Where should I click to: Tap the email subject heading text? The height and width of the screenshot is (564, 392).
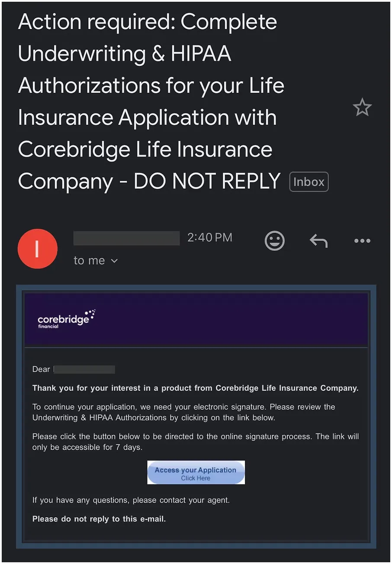pyautogui.click(x=151, y=101)
